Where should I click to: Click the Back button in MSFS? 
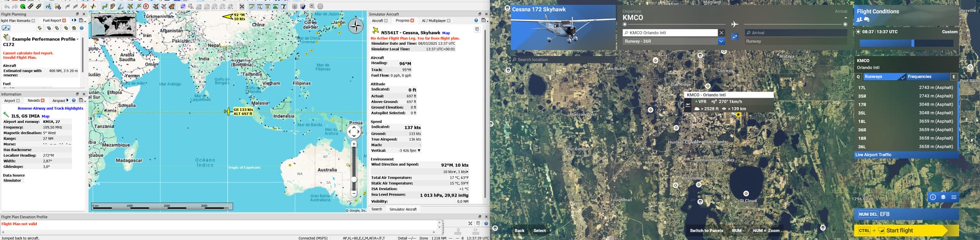point(520,230)
